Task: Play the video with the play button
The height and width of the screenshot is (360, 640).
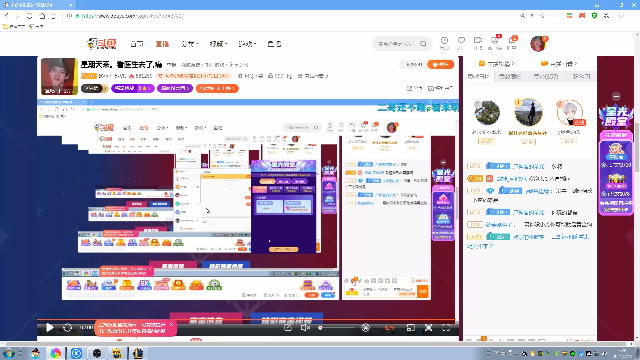Action: pyautogui.click(x=49, y=327)
